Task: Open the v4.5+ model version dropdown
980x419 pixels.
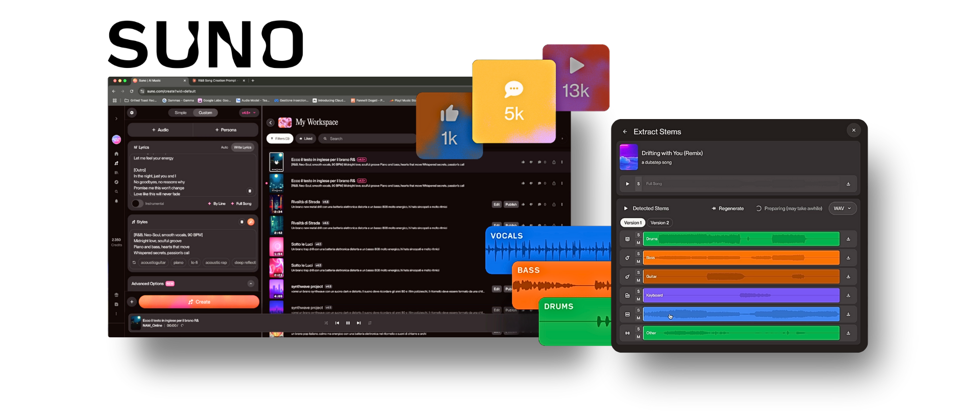Action: point(249,113)
